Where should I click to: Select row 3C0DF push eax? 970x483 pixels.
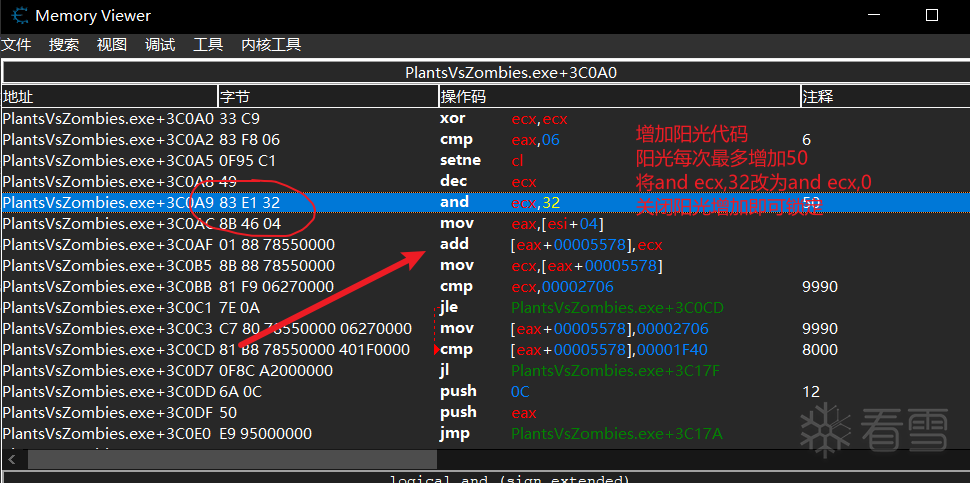tap(485, 412)
